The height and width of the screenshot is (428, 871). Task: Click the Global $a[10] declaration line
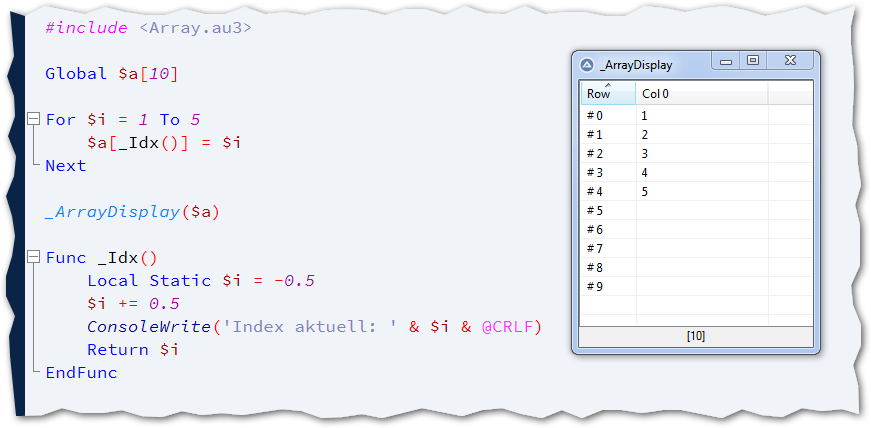111,74
